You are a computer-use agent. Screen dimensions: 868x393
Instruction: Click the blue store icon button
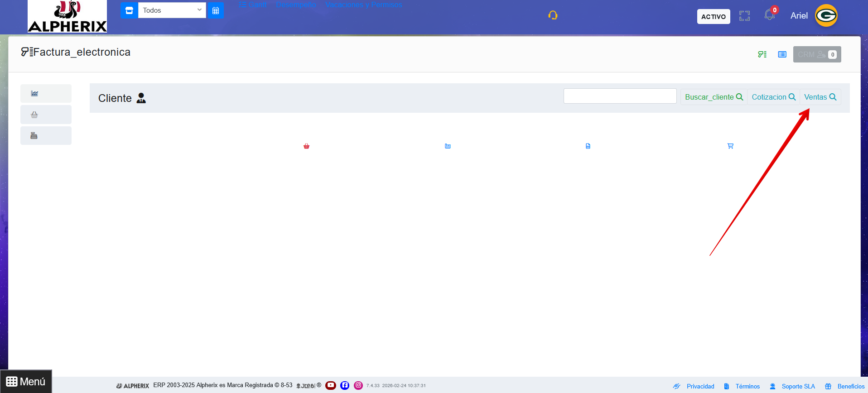[x=129, y=10]
